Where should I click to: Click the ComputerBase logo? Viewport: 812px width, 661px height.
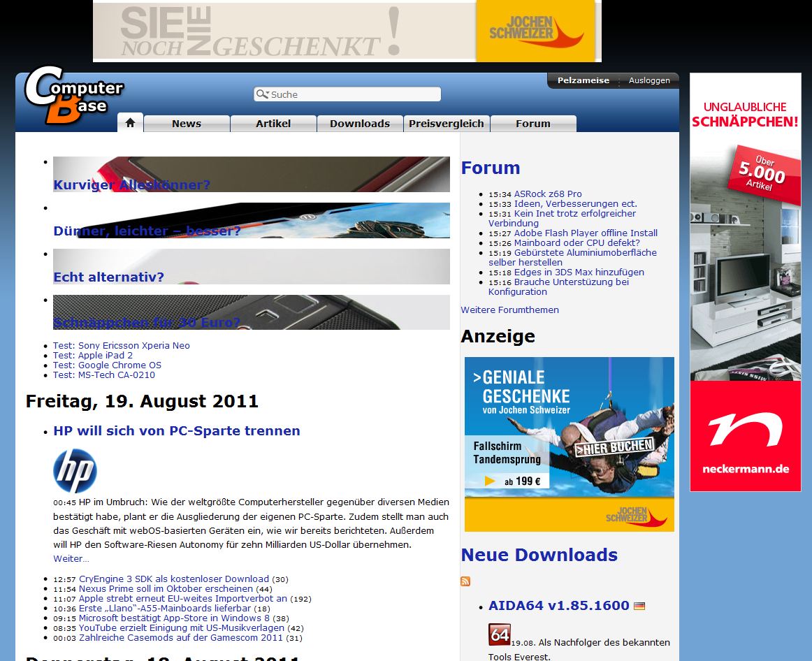click(x=74, y=96)
